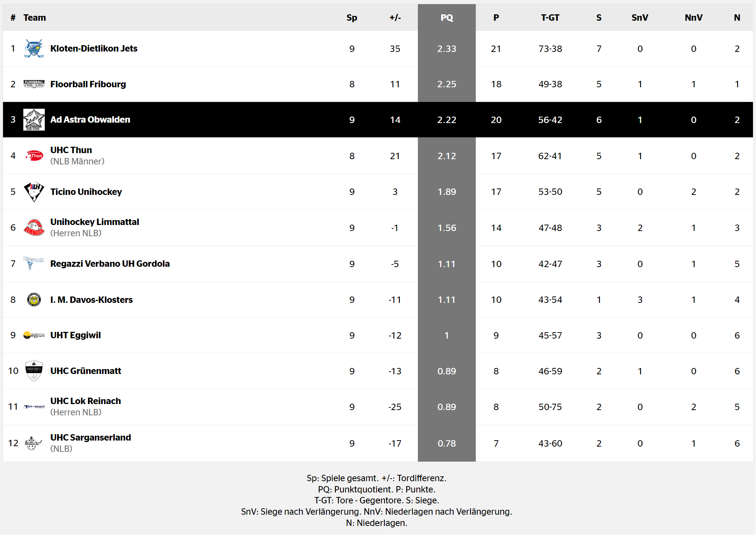Open the UHC Lok Reinach team link
Viewport: 756px width, 535px height.
[86, 401]
